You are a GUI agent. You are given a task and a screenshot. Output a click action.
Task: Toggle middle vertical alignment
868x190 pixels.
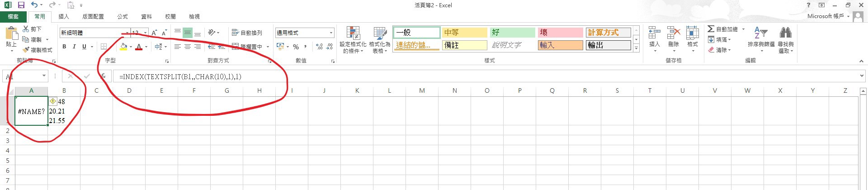(x=188, y=33)
